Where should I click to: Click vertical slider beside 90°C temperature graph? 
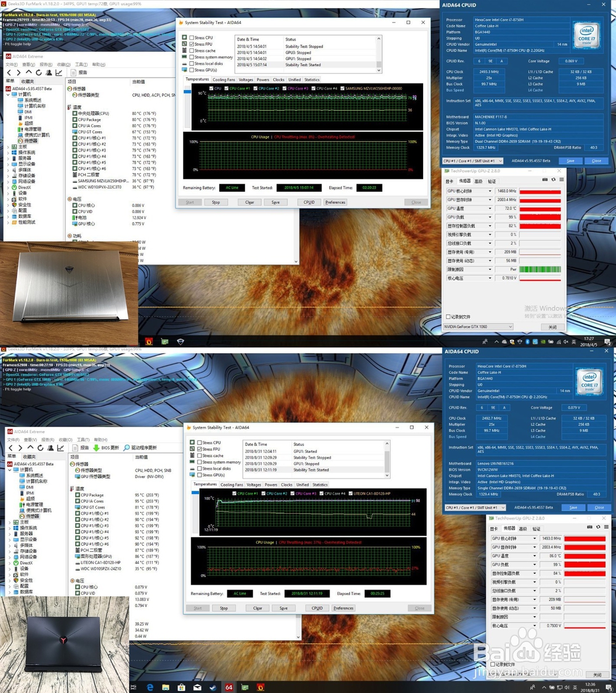[187, 106]
